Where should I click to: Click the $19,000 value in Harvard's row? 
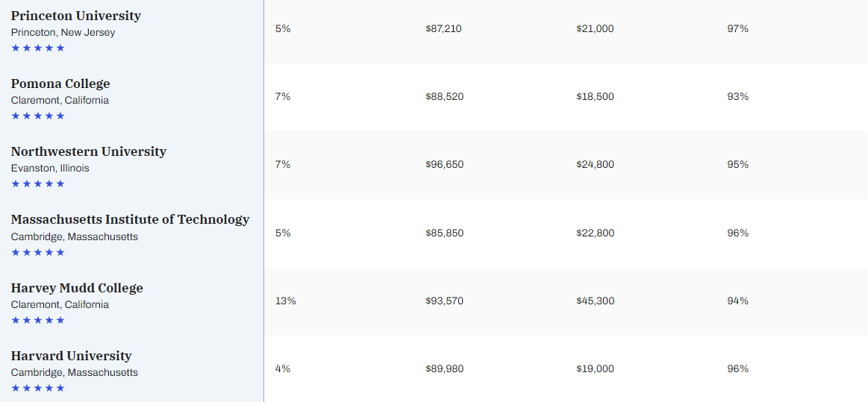[x=595, y=369]
